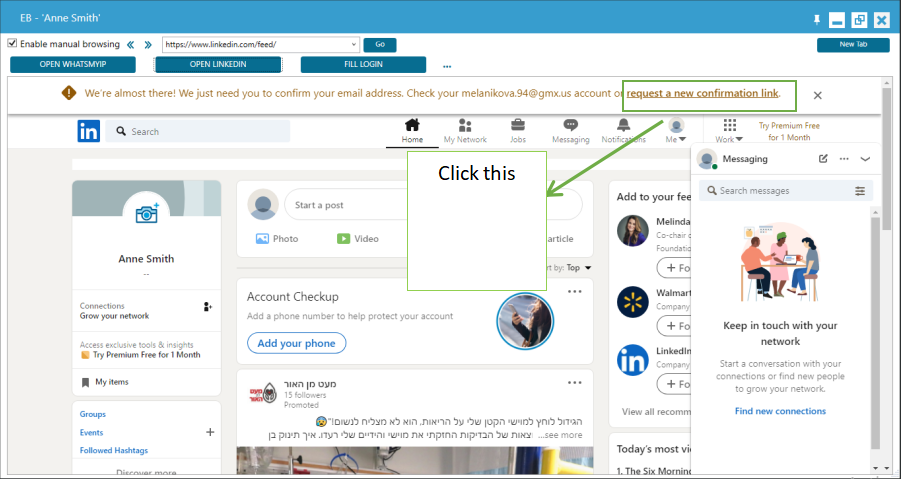Open the Work apps grid menu
The image size is (902, 479).
729,131
